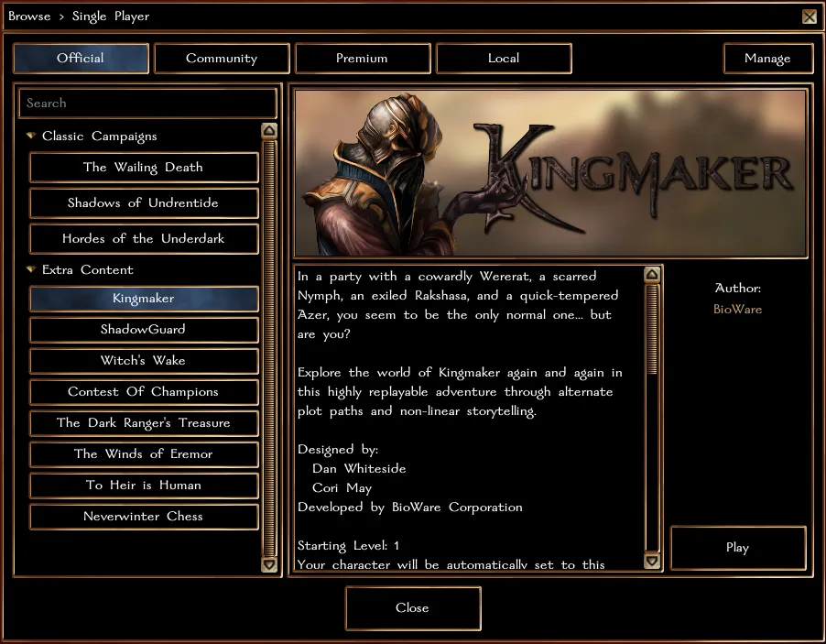Switch to the Community tab
This screenshot has height=644, width=826.
click(x=222, y=59)
